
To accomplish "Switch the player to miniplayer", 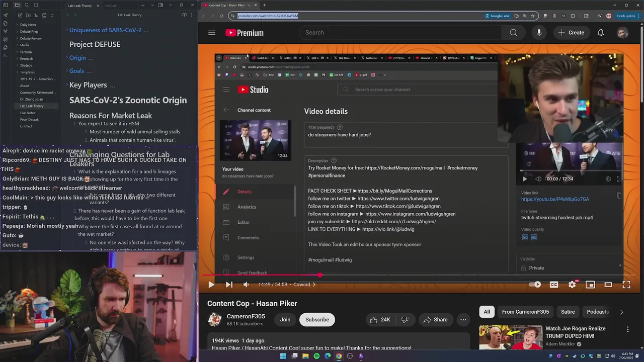I will point(590,285).
